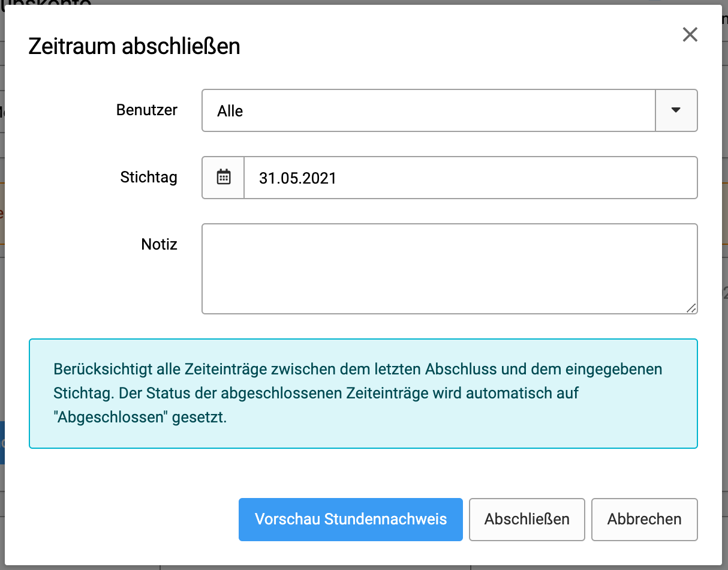Confirm with the Abschließen button
Image resolution: width=728 pixels, height=570 pixels.
tap(527, 520)
